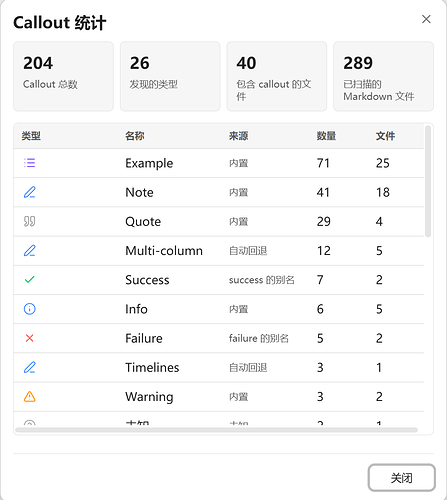
Task: Click the orange Warning triangle icon
Action: (30, 397)
